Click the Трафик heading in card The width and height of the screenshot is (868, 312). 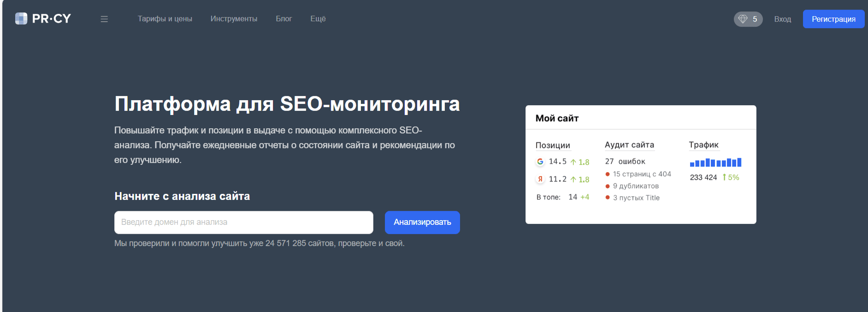pos(703,145)
